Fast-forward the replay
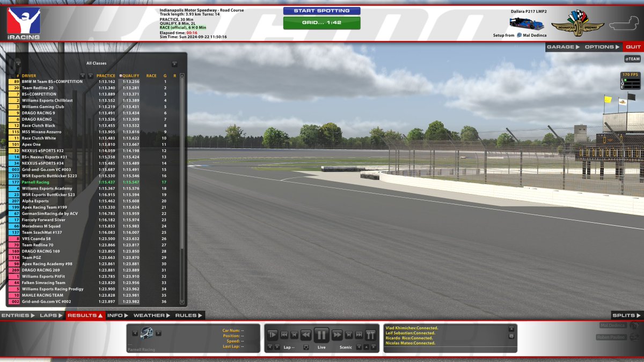Image resolution: width=644 pixels, height=362 pixels. (x=338, y=335)
